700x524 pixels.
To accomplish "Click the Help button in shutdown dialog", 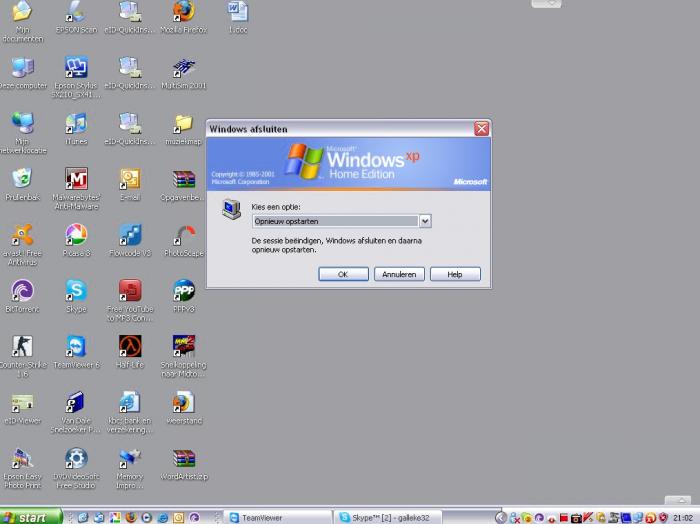I will click(455, 274).
